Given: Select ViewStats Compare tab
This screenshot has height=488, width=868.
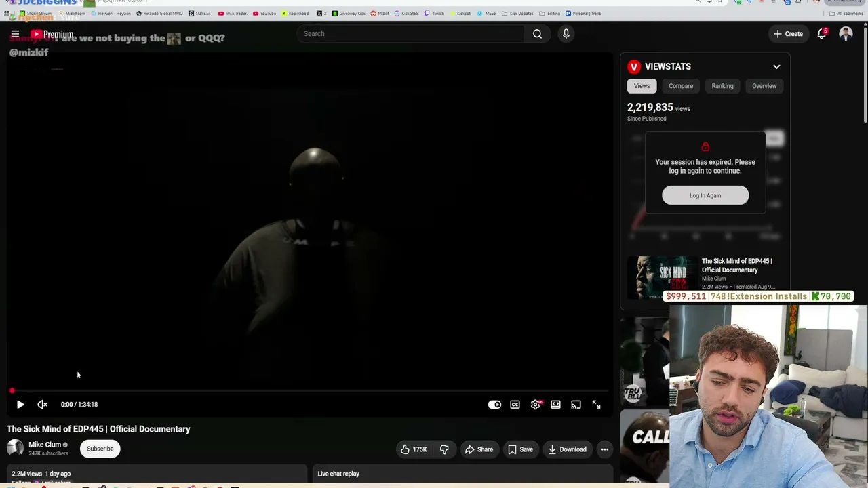Looking at the screenshot, I should pos(681,86).
